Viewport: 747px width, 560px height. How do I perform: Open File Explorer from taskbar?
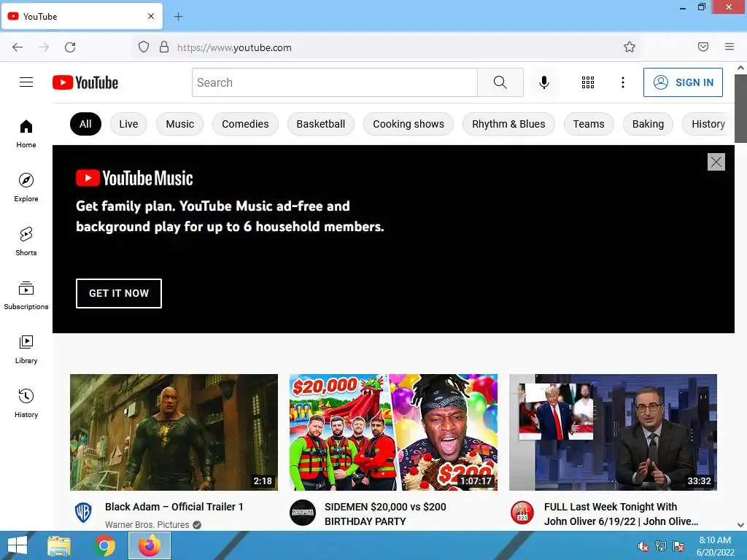coord(59,545)
